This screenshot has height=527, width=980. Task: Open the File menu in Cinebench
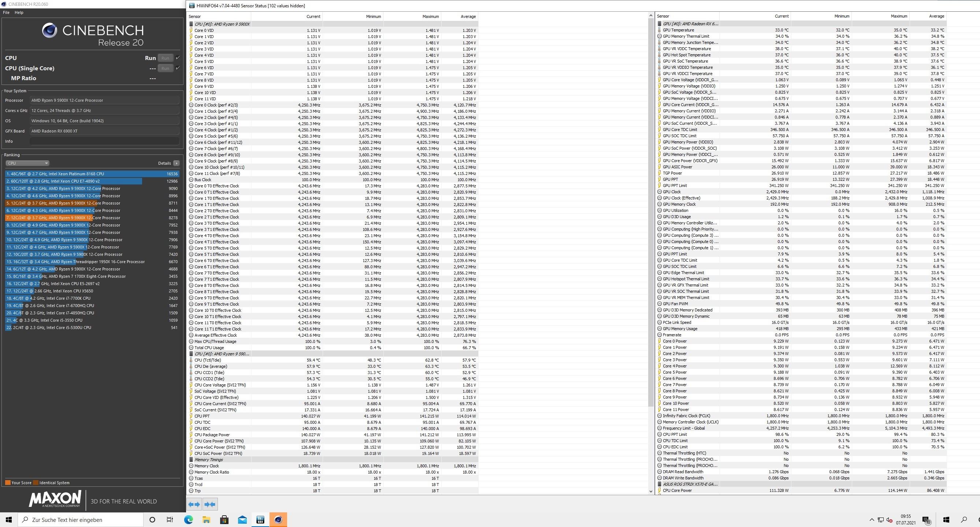click(6, 12)
